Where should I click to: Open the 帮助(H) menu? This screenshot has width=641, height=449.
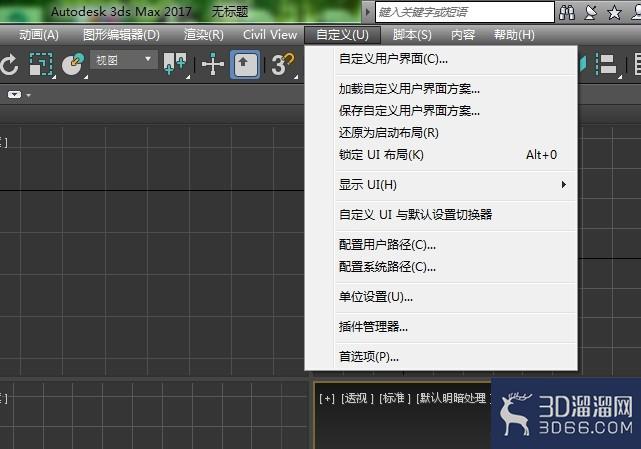point(514,35)
